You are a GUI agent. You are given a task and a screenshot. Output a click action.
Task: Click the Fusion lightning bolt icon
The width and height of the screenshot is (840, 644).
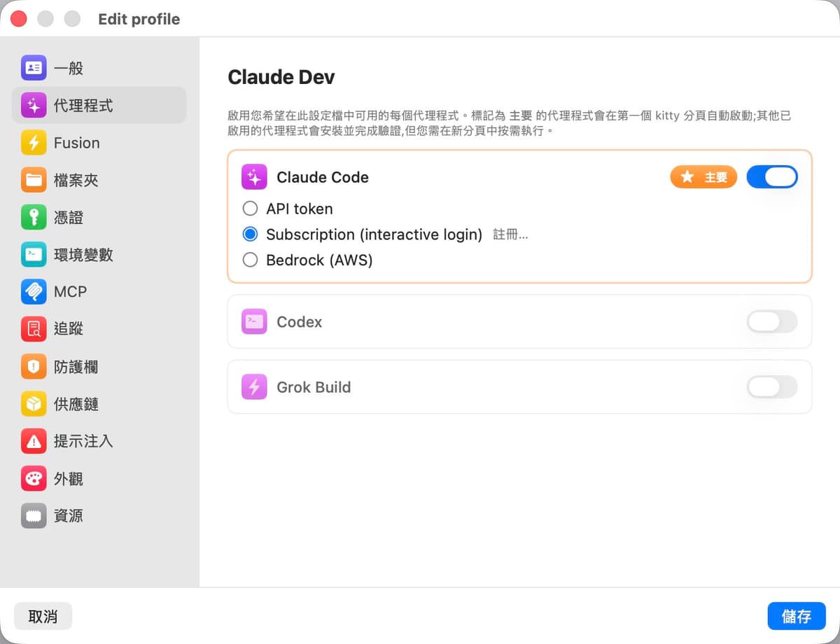[x=34, y=143]
